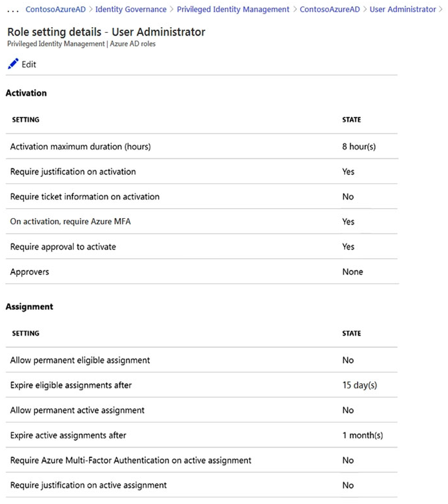The height and width of the screenshot is (504, 448).
Task: Select the Activation maximum duration row
Action: click(x=81, y=146)
